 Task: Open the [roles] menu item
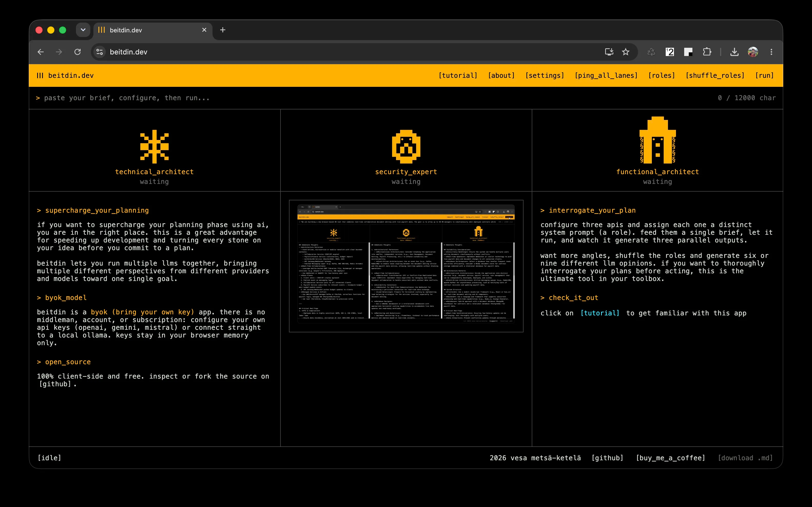(662, 76)
